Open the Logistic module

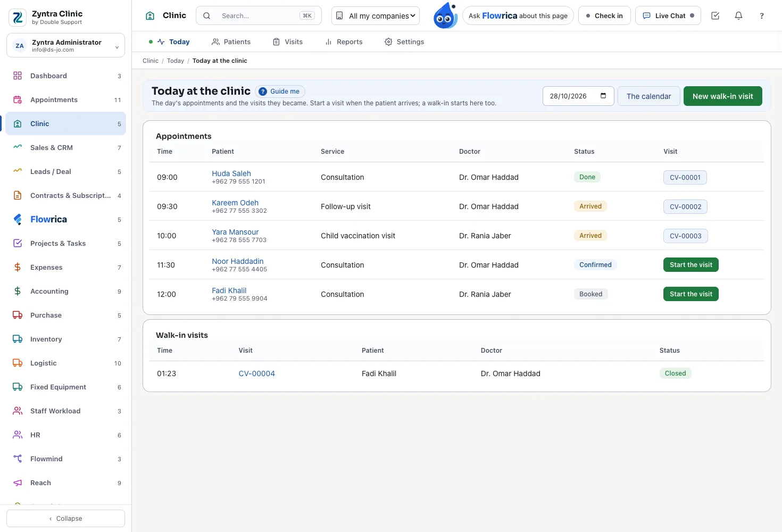coord(66,363)
